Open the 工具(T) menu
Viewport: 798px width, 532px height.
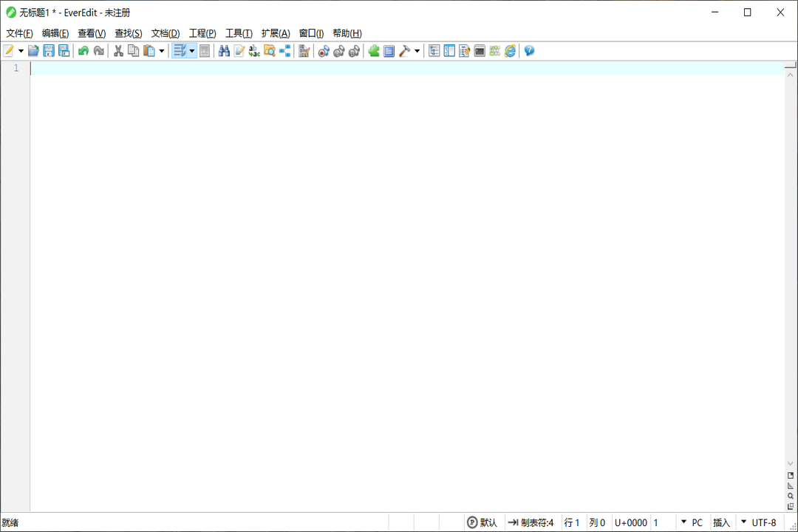pyautogui.click(x=239, y=33)
